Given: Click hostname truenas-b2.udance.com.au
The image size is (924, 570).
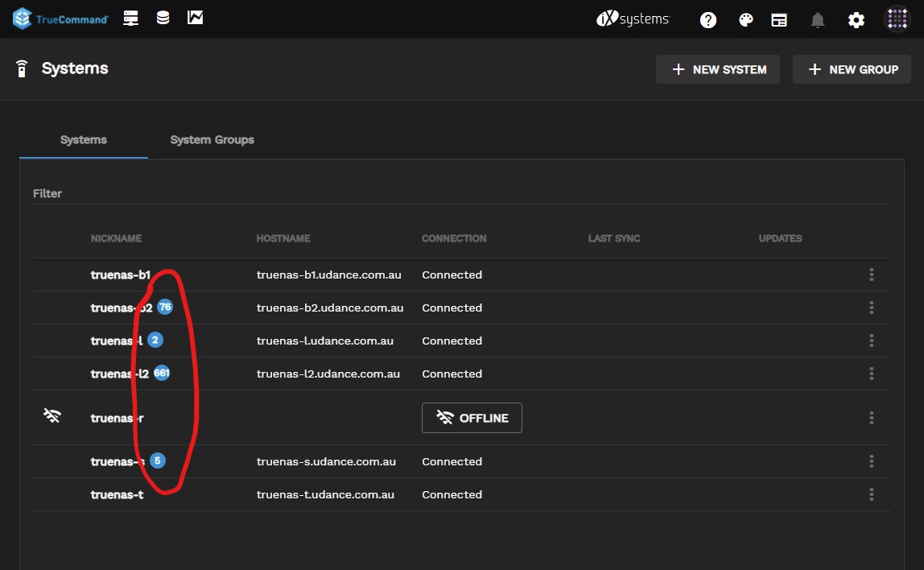Looking at the screenshot, I should (330, 308).
